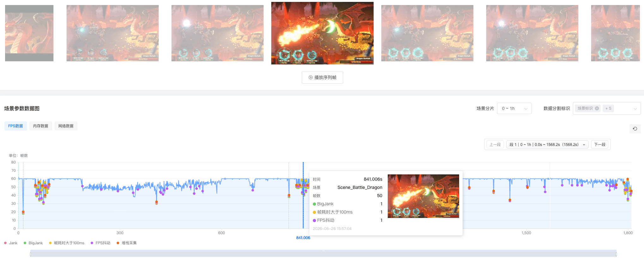The width and height of the screenshot is (644, 260).
Task: Remove the 场景标识 tag via its x icon
Action: pyautogui.click(x=597, y=108)
